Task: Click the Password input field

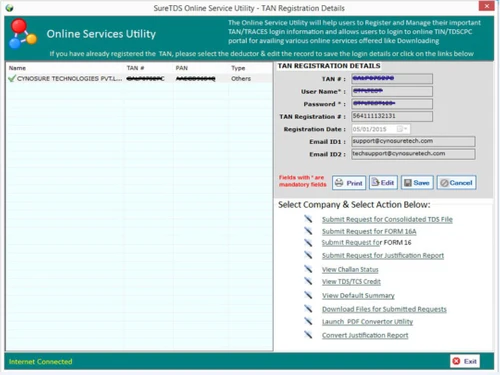Action: tap(392, 104)
